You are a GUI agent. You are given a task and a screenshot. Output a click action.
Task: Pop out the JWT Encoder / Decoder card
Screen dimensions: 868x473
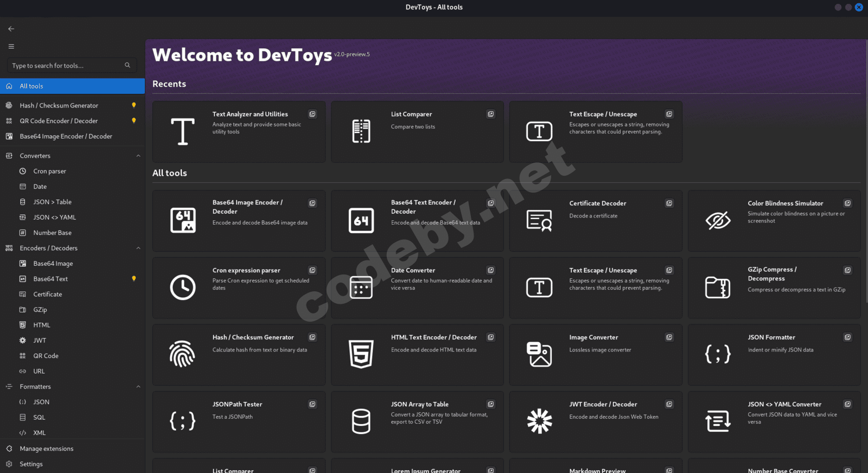669,404
